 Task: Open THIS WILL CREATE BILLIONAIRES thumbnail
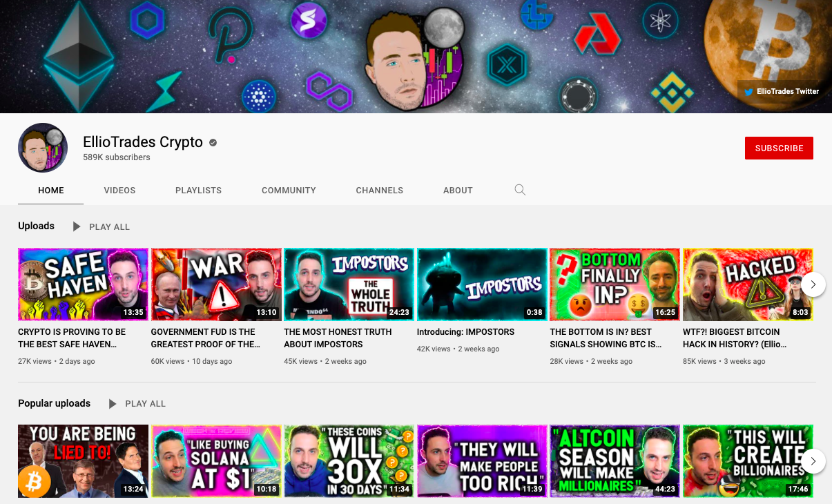[x=748, y=461]
